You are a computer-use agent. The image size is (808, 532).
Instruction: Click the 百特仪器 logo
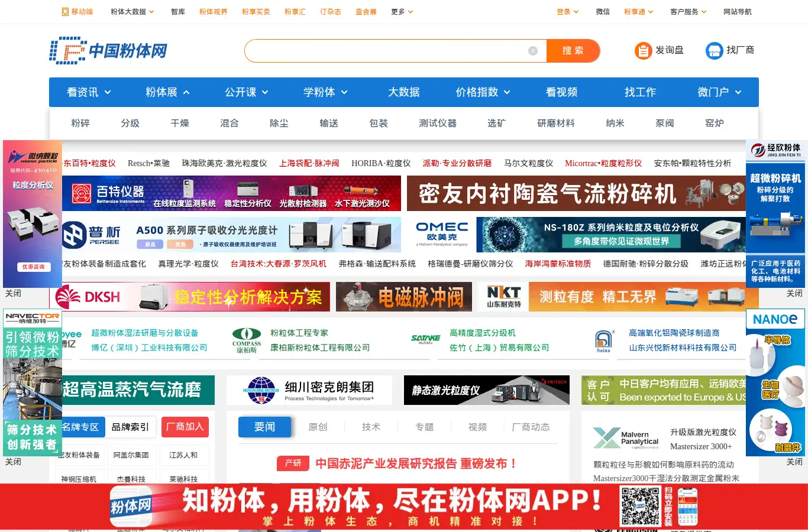coord(108,193)
